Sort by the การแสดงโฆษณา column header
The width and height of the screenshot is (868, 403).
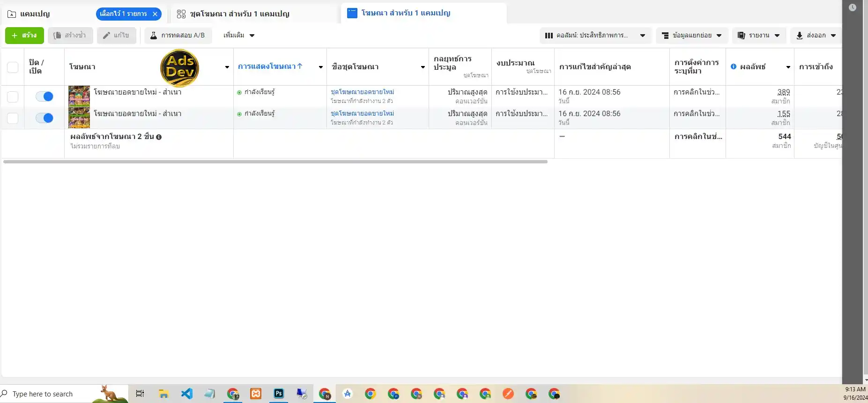(270, 66)
